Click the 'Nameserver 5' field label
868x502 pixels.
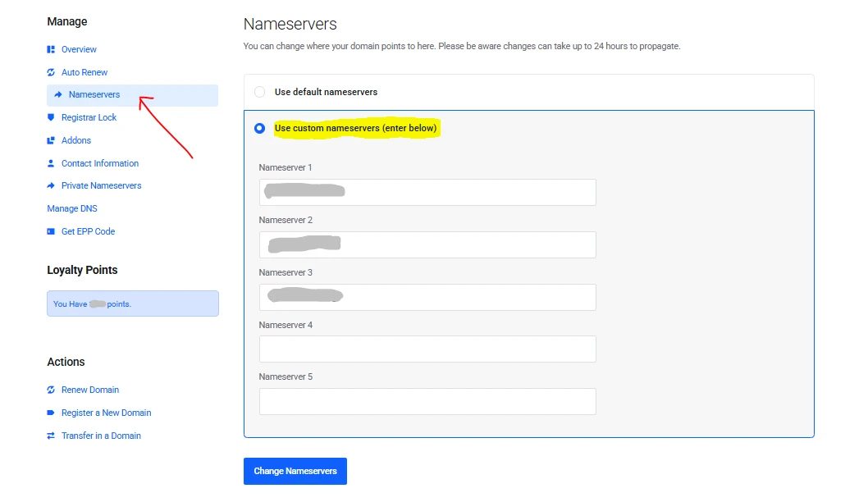286,377
